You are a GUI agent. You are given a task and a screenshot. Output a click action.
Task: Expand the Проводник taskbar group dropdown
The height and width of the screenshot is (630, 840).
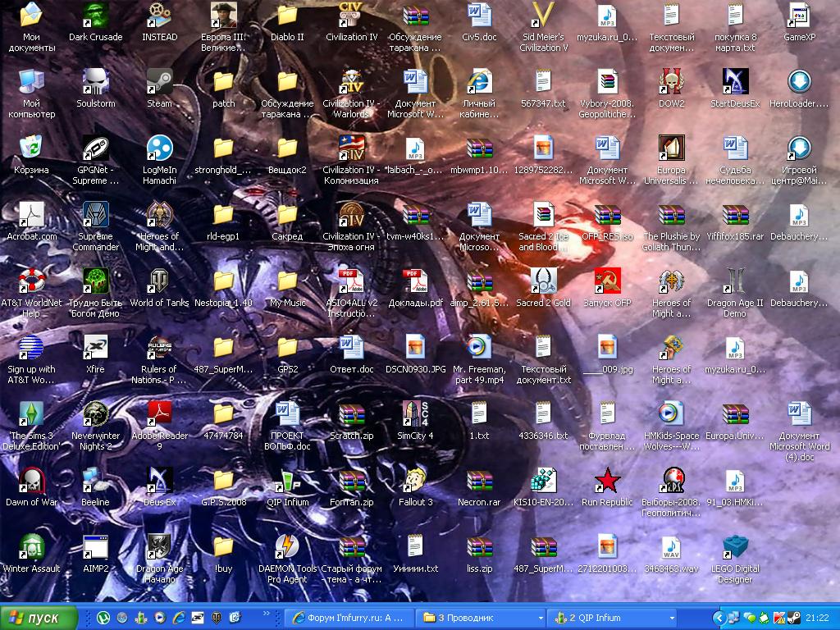tap(541, 618)
